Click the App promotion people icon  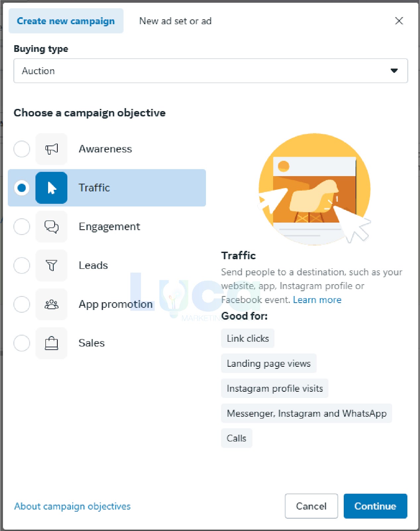coord(51,304)
